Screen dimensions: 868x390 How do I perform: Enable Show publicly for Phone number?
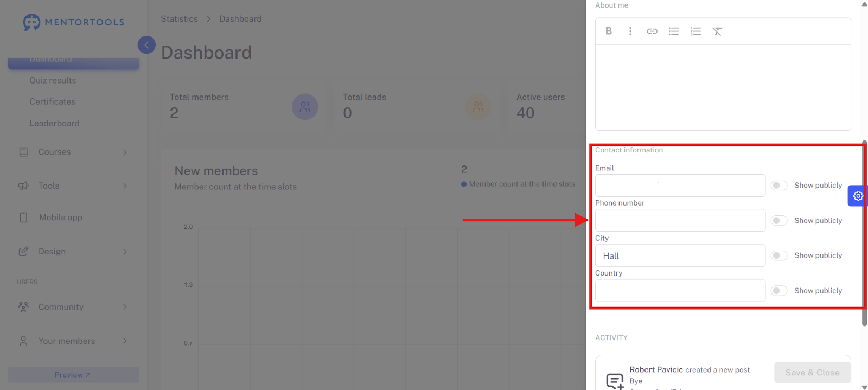pyautogui.click(x=779, y=221)
